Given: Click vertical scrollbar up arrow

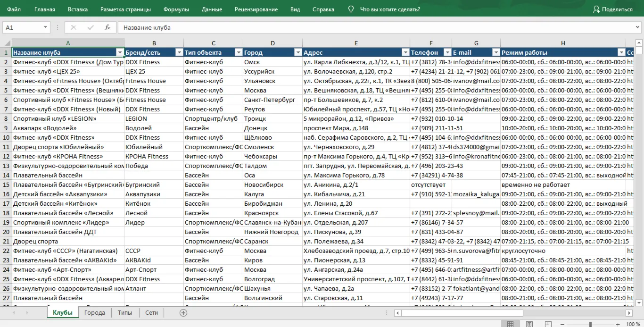Looking at the screenshot, I should pos(639,42).
